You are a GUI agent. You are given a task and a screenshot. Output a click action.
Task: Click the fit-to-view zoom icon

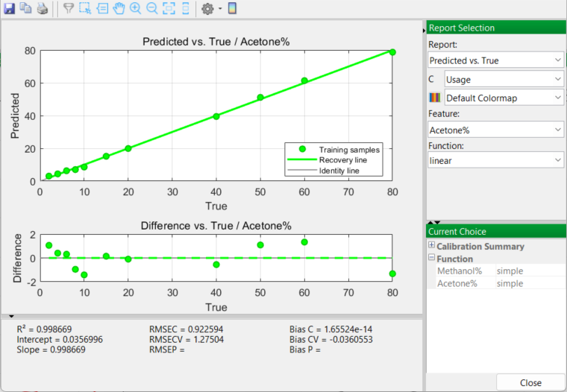(169, 9)
